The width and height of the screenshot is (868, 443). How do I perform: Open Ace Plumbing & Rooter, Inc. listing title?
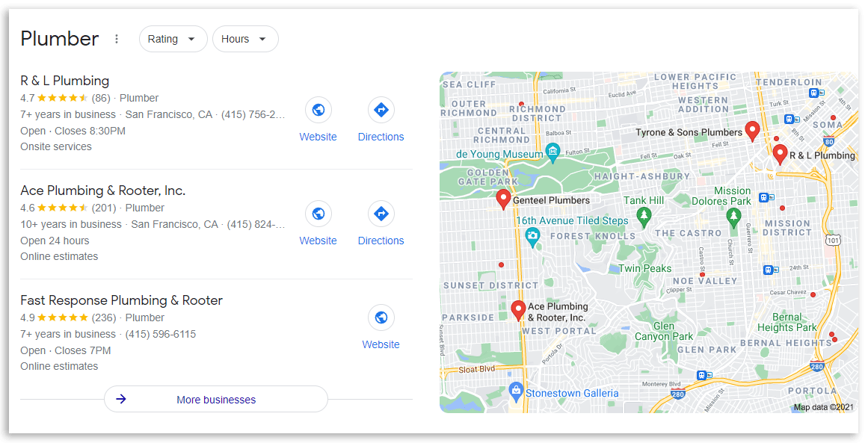[103, 190]
